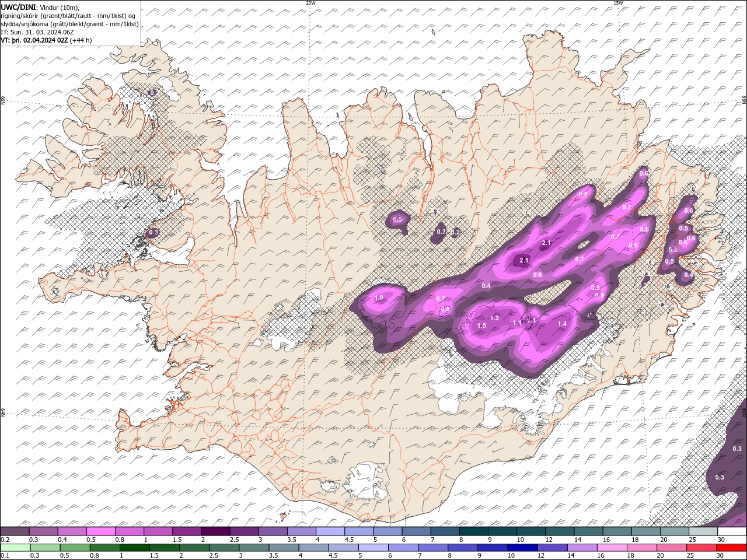747x560 pixels.
Task: Click the 20W longitude label
Action: click(310, 3)
